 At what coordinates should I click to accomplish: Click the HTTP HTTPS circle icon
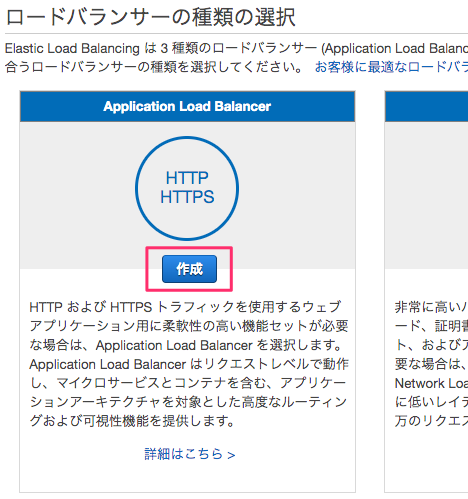(187, 188)
